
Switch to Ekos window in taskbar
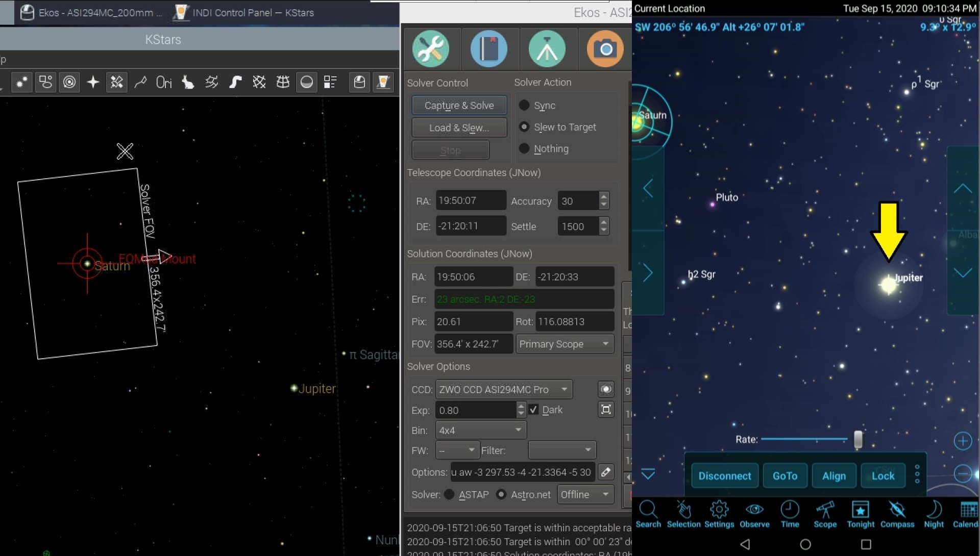[90, 13]
